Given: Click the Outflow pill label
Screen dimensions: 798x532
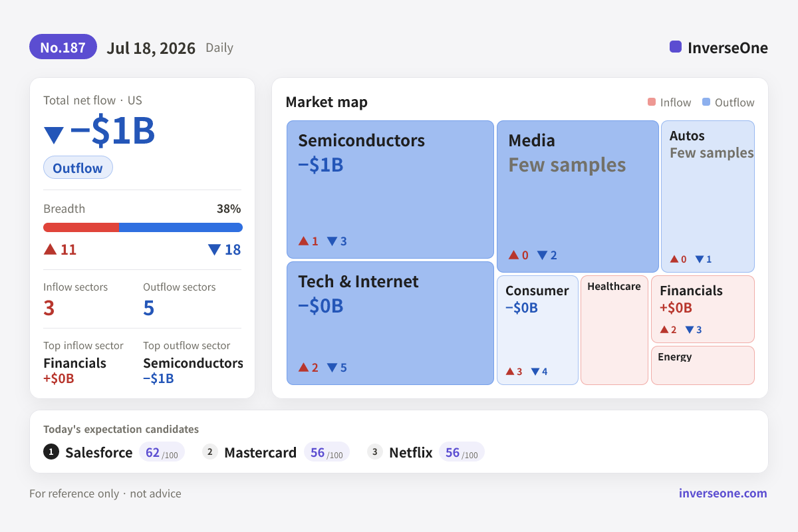Looking at the screenshot, I should point(78,168).
